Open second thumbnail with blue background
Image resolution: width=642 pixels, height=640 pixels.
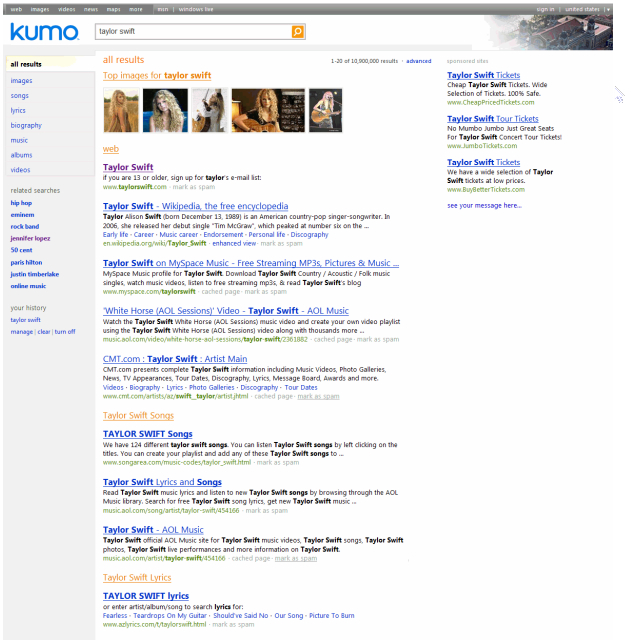(x=165, y=110)
